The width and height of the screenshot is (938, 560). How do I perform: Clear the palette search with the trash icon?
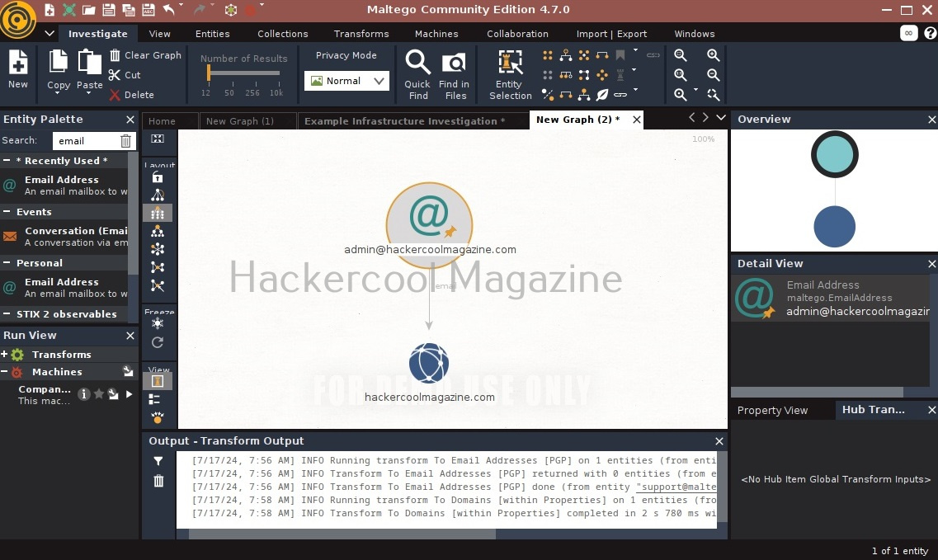click(125, 140)
